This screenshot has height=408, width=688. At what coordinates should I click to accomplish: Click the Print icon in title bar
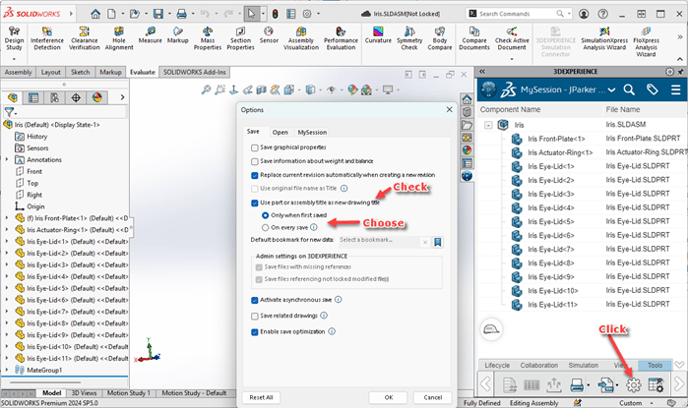(182, 14)
